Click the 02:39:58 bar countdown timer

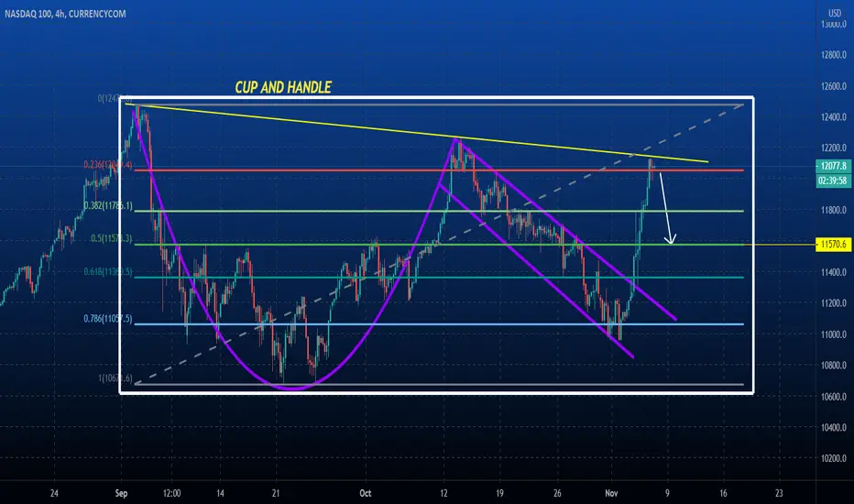(833, 181)
